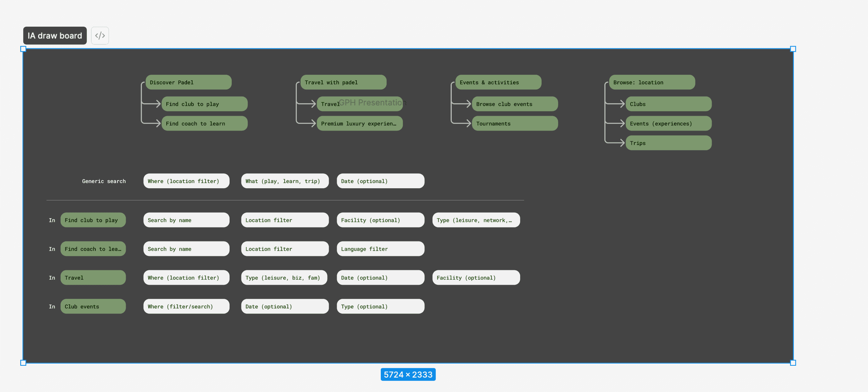
Task: Select the green Travel row tag
Action: click(93, 278)
